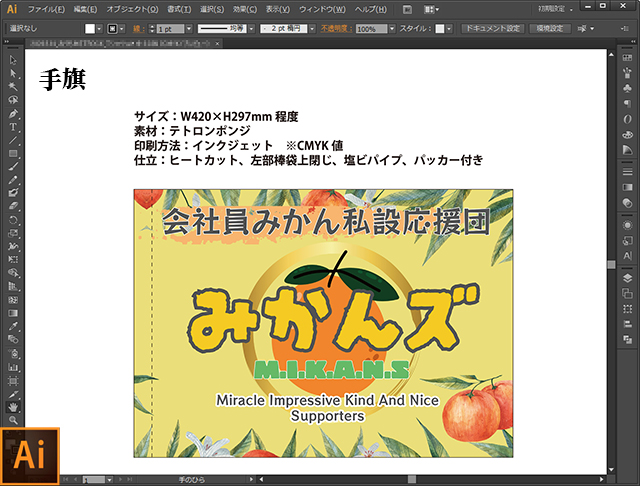Close the document tab

tap(217, 43)
